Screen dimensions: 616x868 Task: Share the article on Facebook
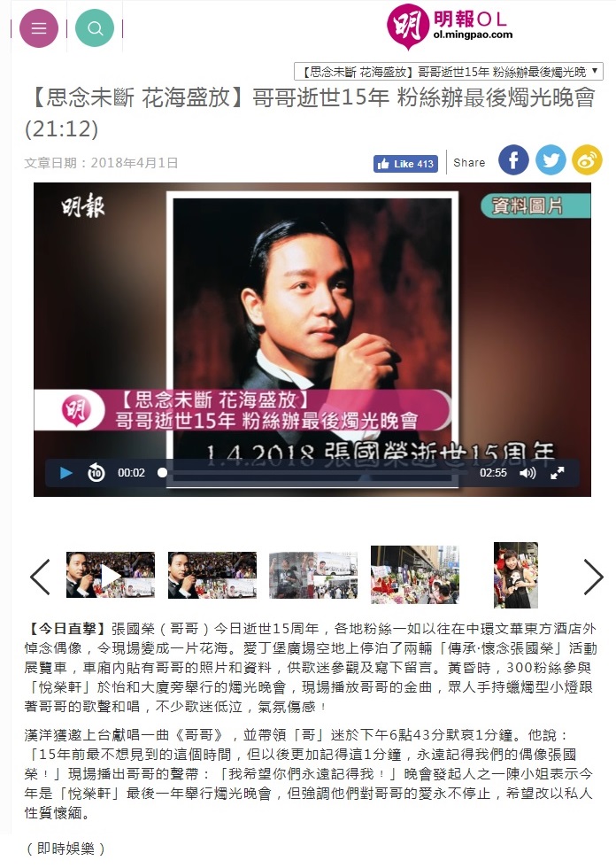(513, 160)
